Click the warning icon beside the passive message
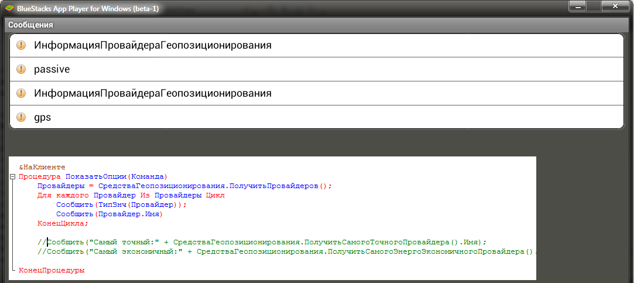644x283 pixels. 22,69
